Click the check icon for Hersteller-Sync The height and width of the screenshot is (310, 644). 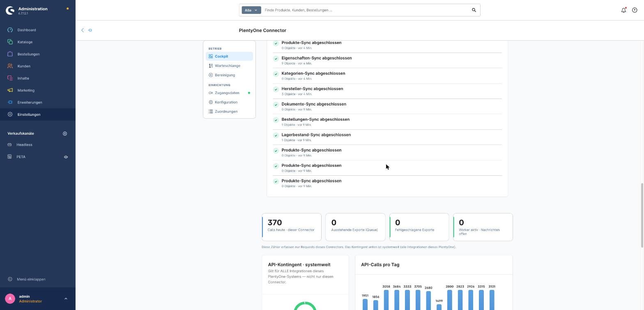tap(276, 90)
